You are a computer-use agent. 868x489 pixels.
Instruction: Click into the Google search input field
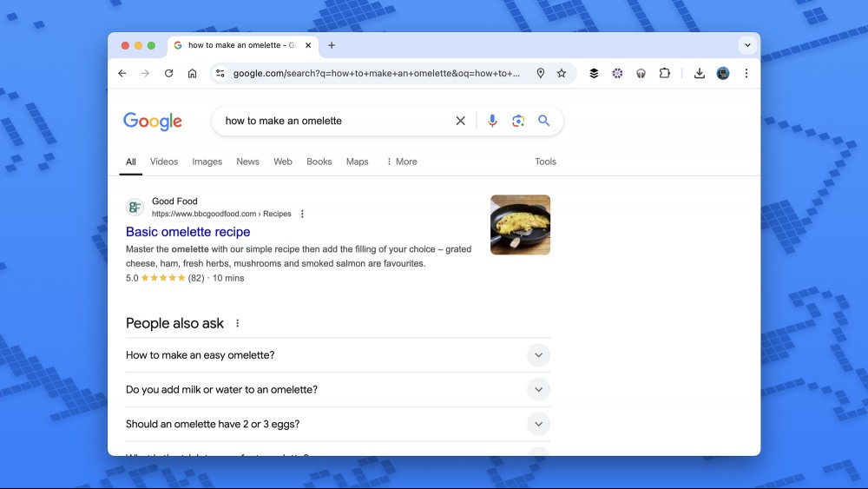click(335, 121)
